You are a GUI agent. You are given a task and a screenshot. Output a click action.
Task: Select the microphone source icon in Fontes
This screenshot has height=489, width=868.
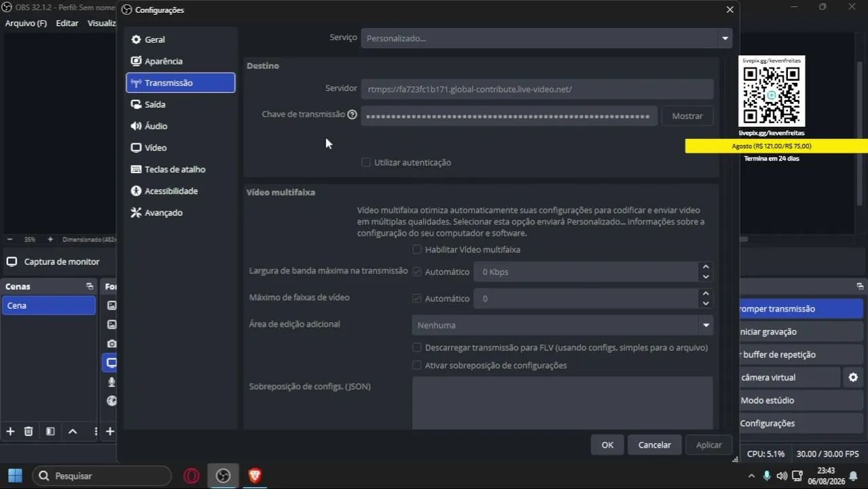coord(112,382)
